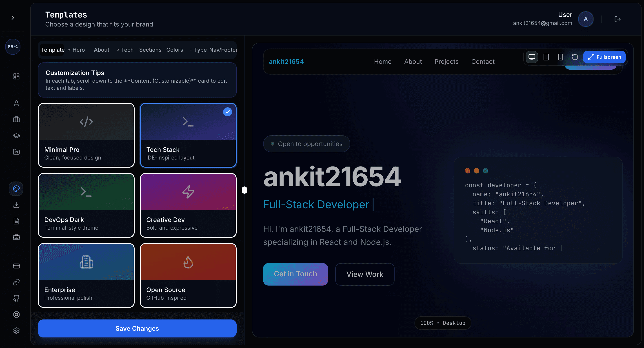Screen dimensions: 644x348
Task: Click Home link in preview navbar
Action: click(382, 62)
